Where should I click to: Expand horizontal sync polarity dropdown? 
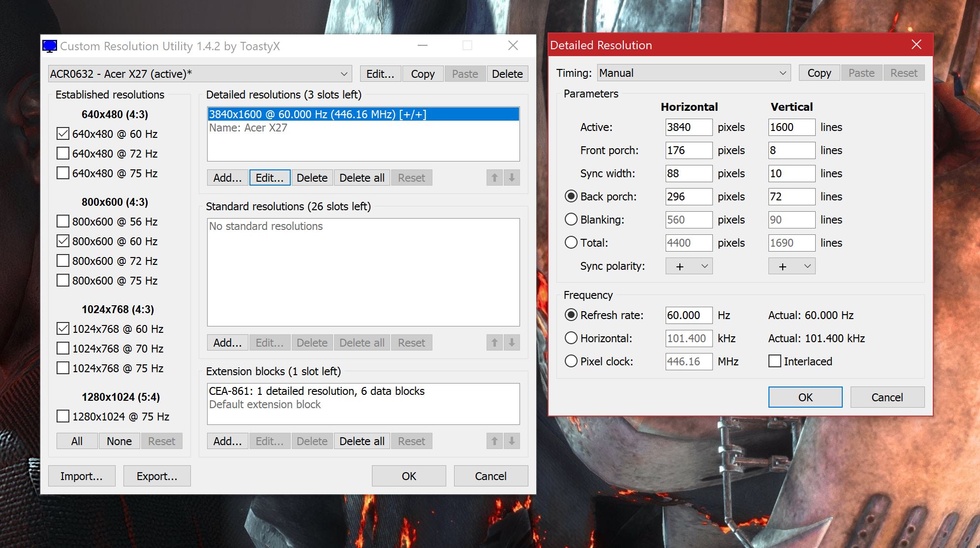[689, 266]
